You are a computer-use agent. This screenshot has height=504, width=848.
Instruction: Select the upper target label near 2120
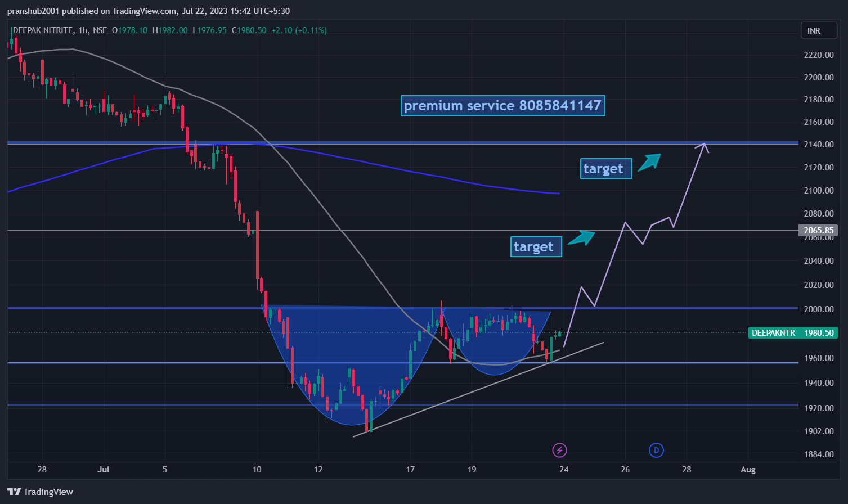tap(606, 168)
